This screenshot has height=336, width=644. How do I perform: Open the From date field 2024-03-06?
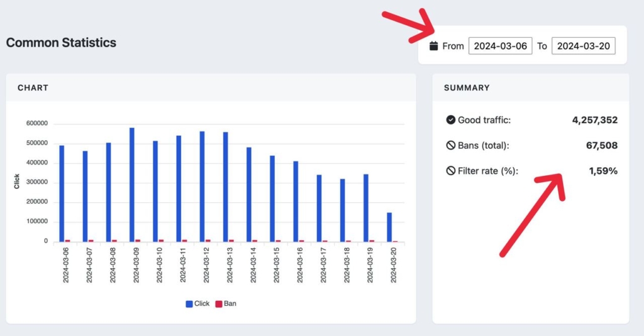(x=500, y=46)
